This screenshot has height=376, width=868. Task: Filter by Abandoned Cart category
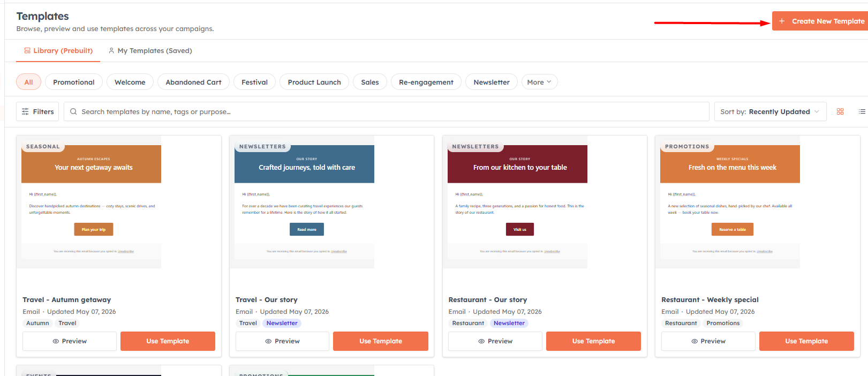coord(193,82)
